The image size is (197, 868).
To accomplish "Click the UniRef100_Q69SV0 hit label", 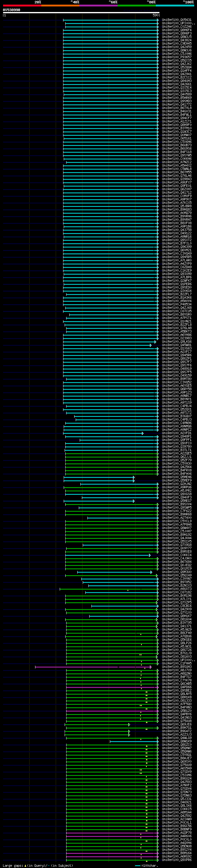I will click(x=176, y=761).
